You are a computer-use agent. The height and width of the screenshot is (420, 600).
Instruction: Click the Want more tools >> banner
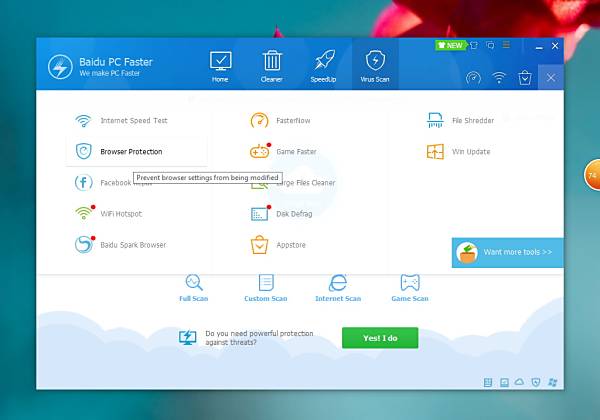click(507, 252)
